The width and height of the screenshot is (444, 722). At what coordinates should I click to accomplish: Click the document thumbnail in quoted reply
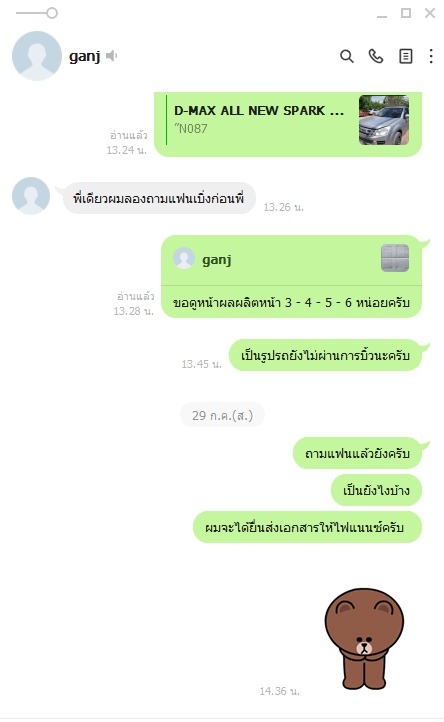point(395,258)
